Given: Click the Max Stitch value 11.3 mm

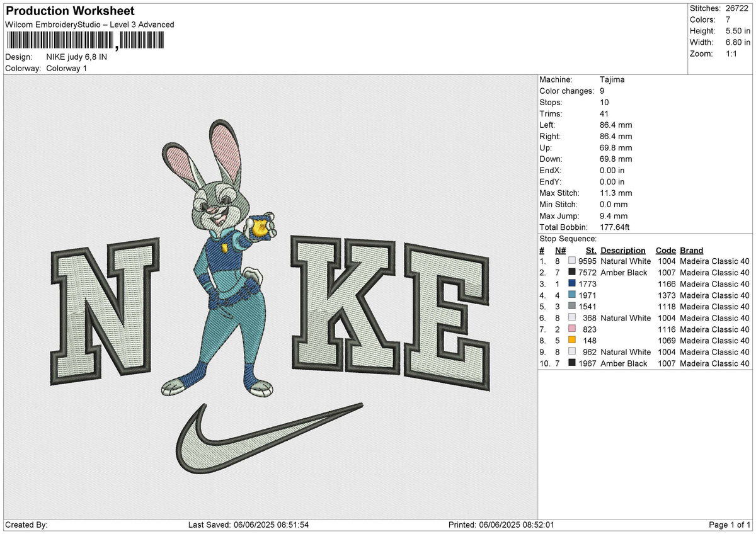Looking at the screenshot, I should pyautogui.click(x=616, y=193).
